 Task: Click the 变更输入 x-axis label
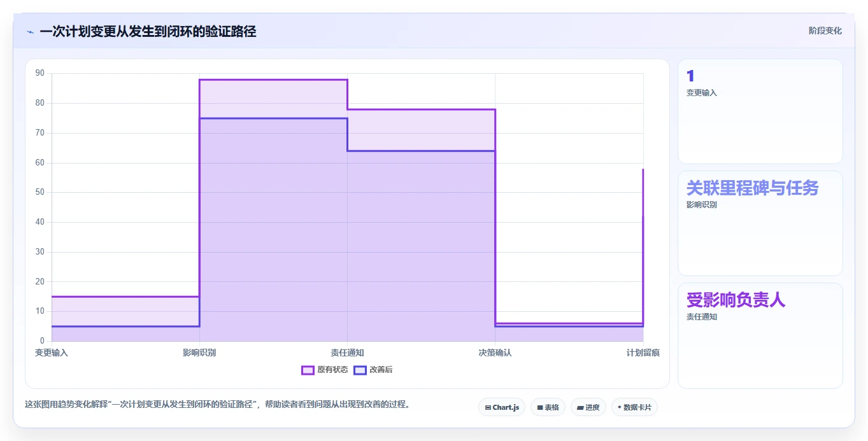[52, 353]
